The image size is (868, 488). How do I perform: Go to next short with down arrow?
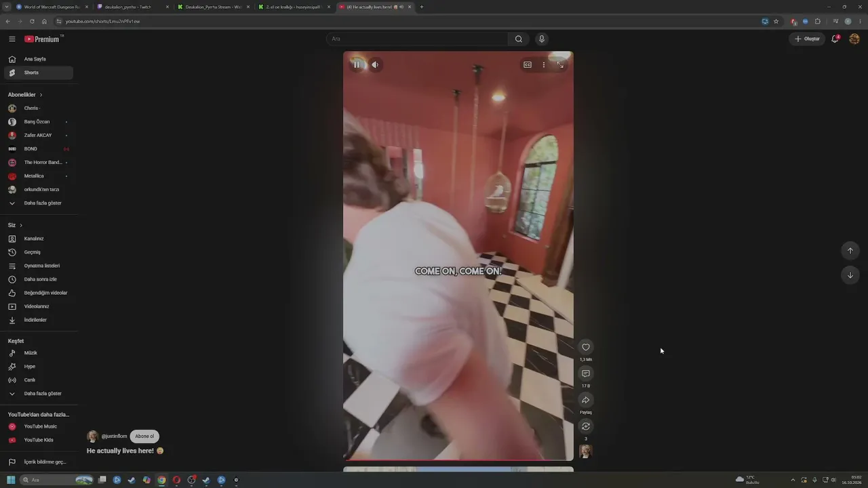coord(850,274)
